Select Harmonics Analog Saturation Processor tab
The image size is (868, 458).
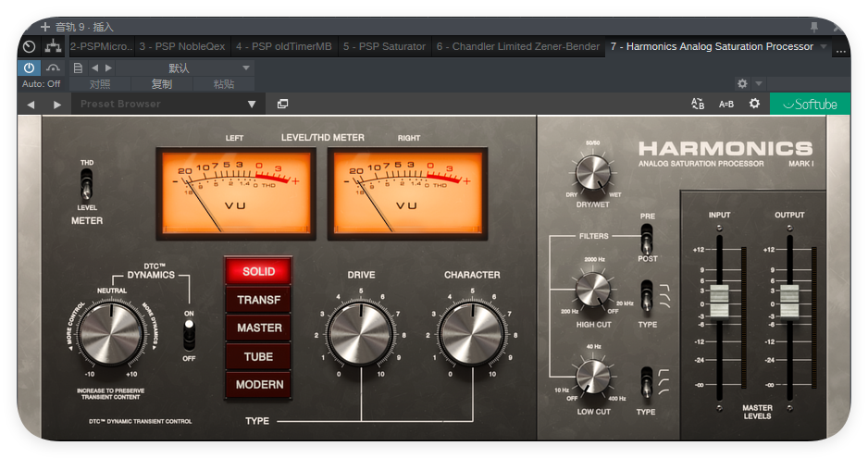tap(712, 46)
